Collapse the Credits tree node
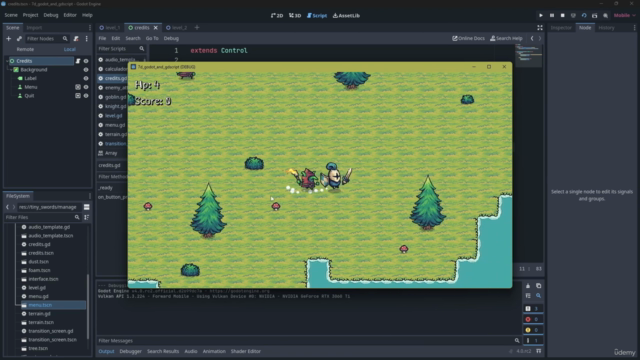Viewport: 640px width, 360px height. point(7,61)
